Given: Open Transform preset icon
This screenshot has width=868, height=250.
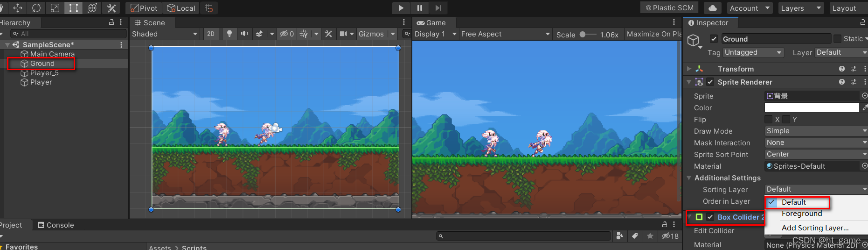Looking at the screenshot, I should pyautogui.click(x=854, y=69).
